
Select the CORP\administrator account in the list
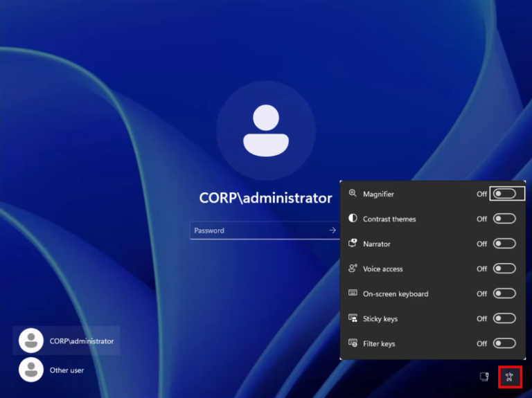click(x=66, y=341)
